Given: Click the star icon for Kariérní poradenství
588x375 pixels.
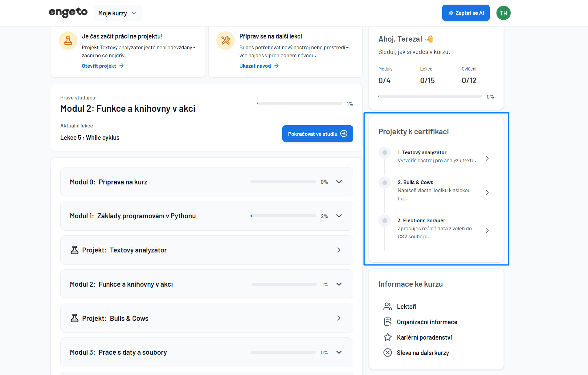Looking at the screenshot, I should (387, 337).
